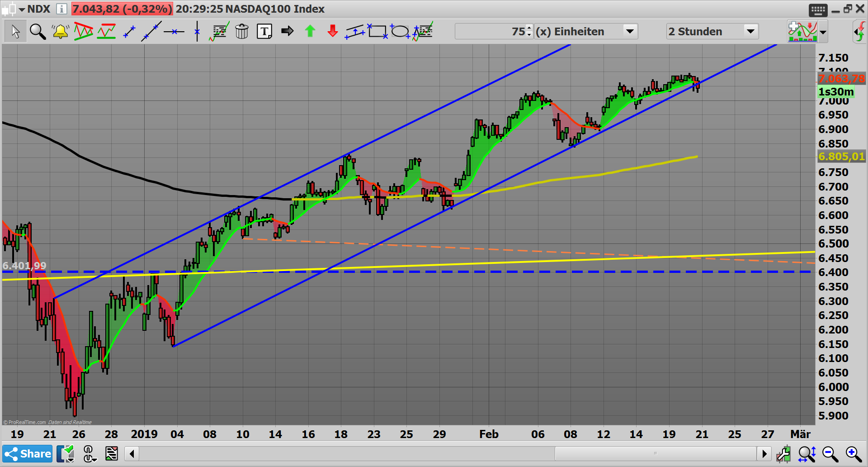Open the wrench chart settings icon
The height and width of the screenshot is (467, 868).
(784, 453)
